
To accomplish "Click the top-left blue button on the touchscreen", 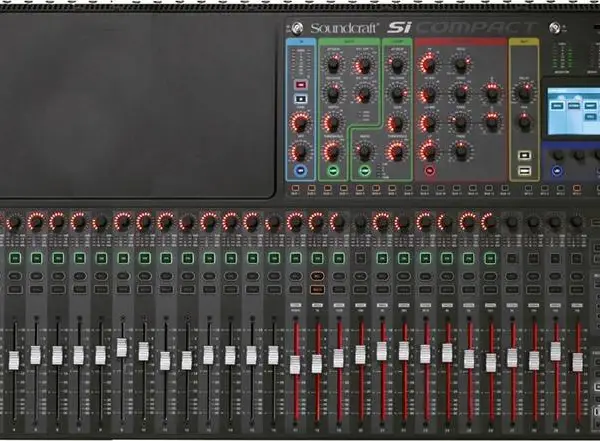I will coord(558,106).
